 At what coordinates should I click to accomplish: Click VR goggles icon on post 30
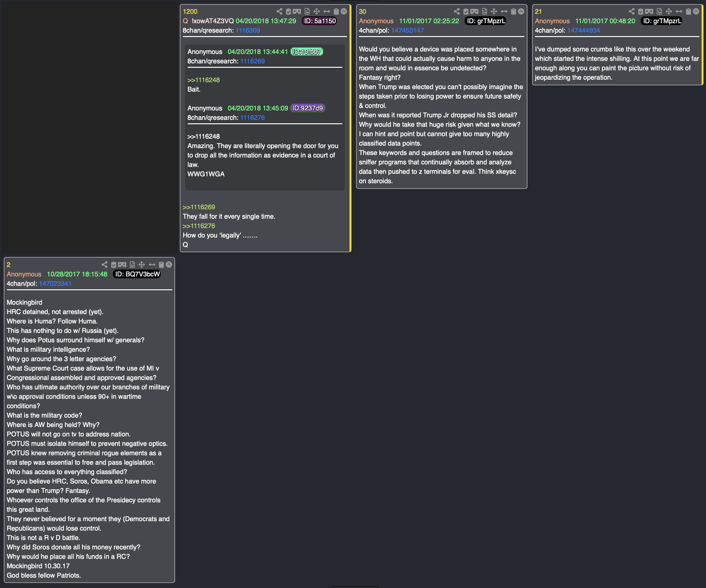coord(474,11)
